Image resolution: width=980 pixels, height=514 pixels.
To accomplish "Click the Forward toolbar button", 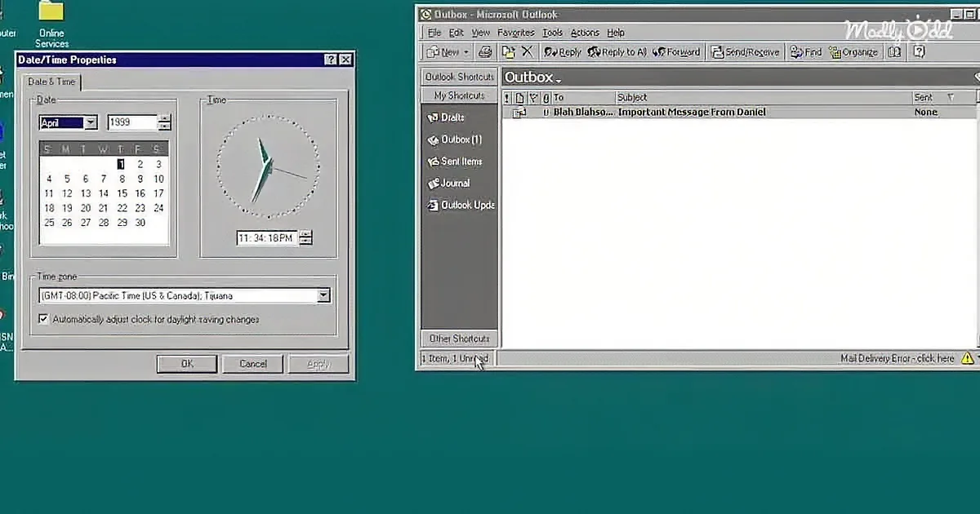I will [676, 51].
